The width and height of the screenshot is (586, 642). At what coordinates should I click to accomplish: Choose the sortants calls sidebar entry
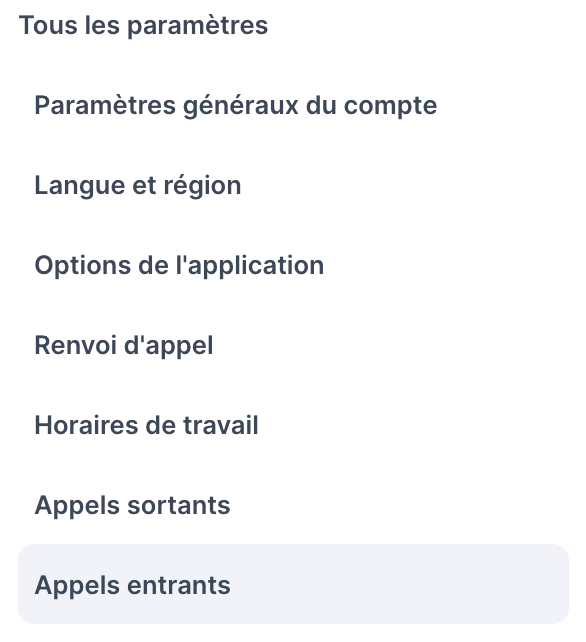pos(293,504)
